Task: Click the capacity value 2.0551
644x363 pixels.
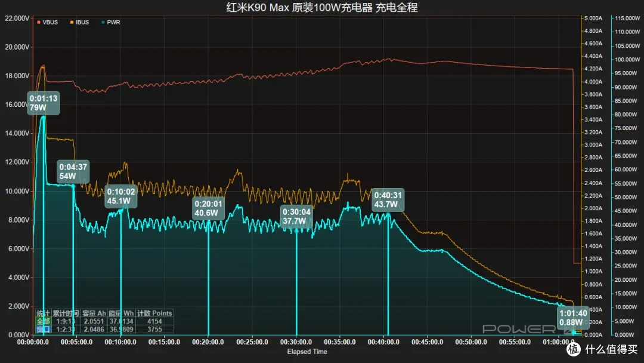Action: (94, 321)
